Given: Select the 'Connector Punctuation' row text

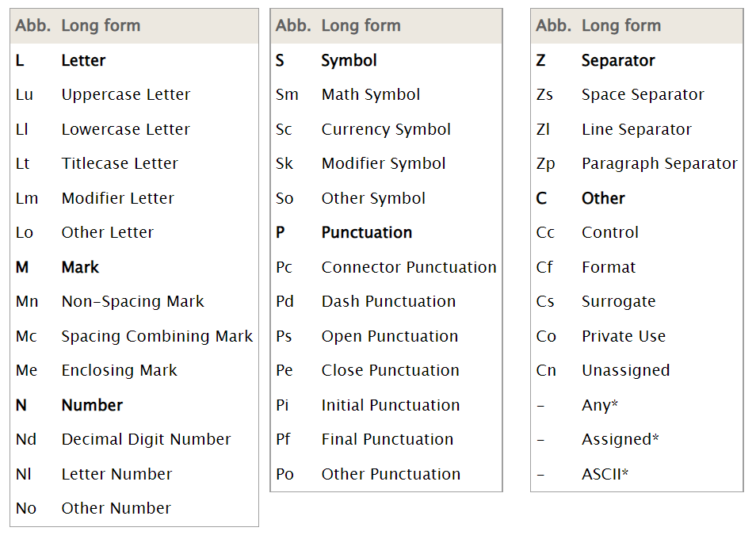Looking at the screenshot, I should 409,267.
